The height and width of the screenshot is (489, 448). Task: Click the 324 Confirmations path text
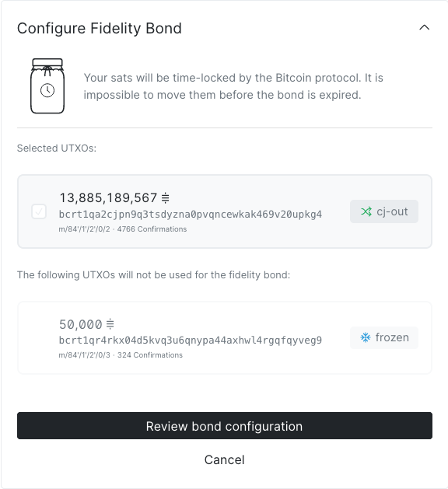pyautogui.click(x=121, y=355)
